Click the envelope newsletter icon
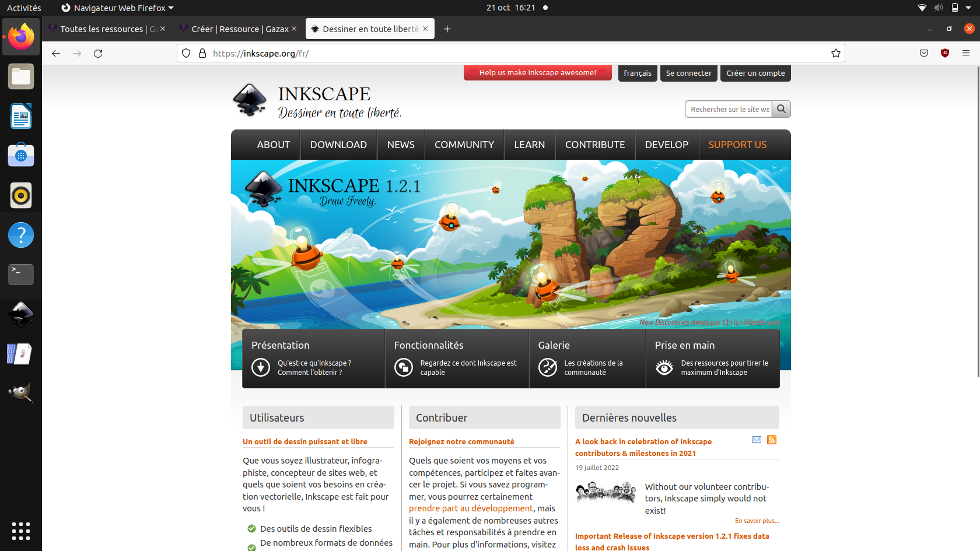This screenshot has width=980, height=551. coord(757,440)
